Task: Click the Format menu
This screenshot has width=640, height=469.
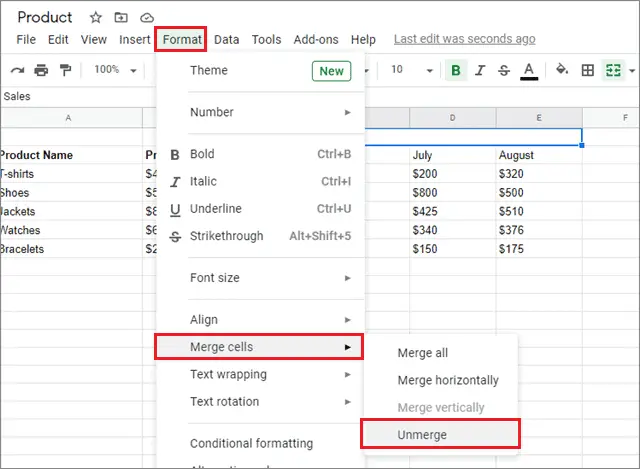Action: pyautogui.click(x=181, y=39)
